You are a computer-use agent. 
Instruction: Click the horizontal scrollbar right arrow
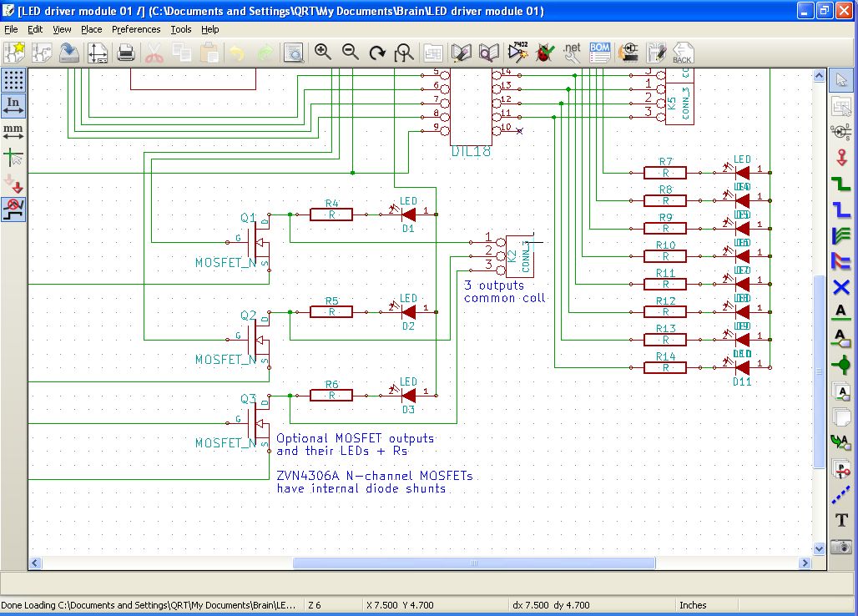(805, 563)
